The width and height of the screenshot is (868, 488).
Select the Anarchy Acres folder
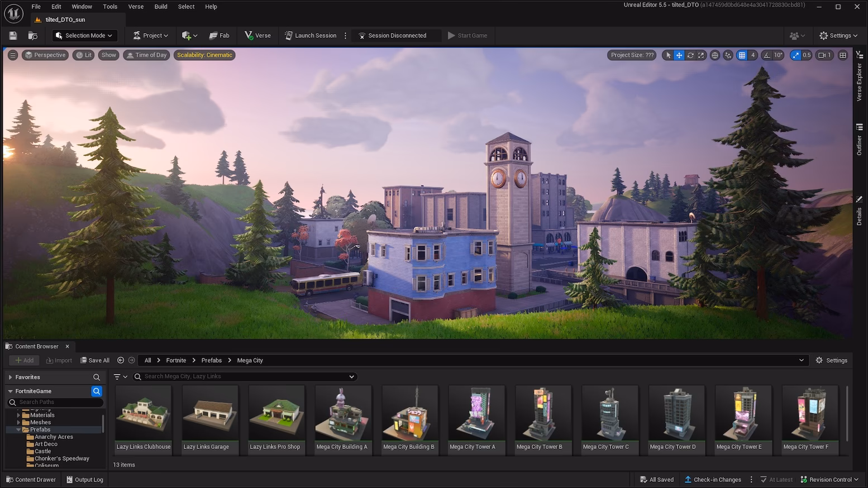click(x=54, y=437)
